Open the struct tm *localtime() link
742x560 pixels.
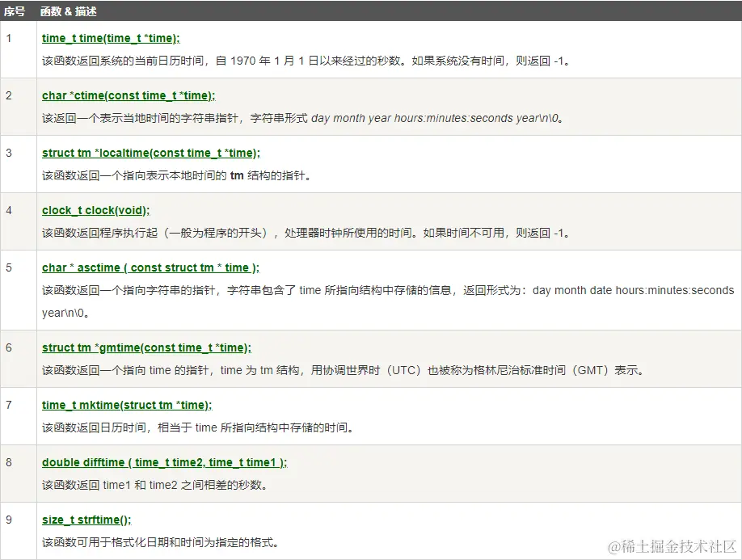pyautogui.click(x=150, y=153)
